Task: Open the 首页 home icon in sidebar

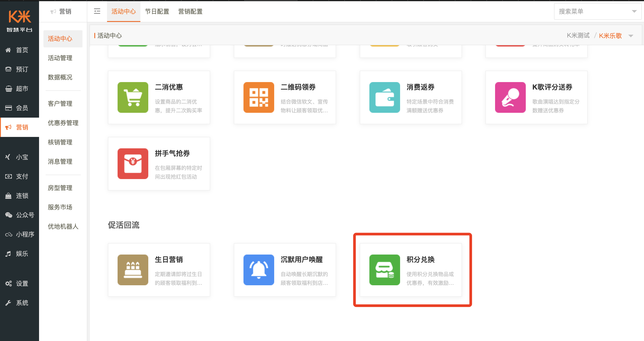Action: click(x=8, y=50)
